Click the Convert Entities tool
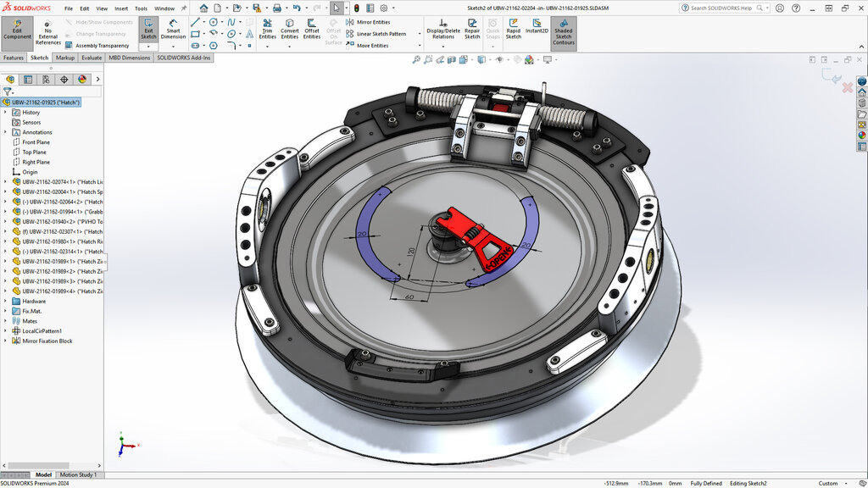This screenshot has height=488, width=868. coord(290,29)
